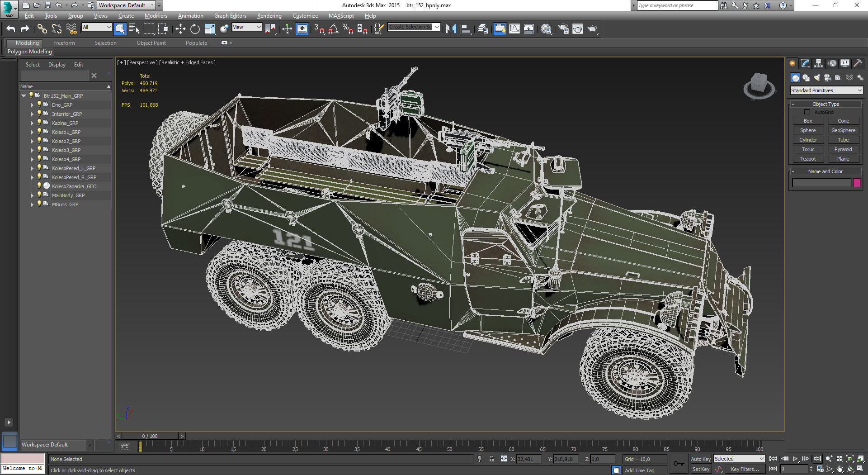Toggle visibility bulb of Kabina_GRP
868x475 pixels.
[x=39, y=123]
